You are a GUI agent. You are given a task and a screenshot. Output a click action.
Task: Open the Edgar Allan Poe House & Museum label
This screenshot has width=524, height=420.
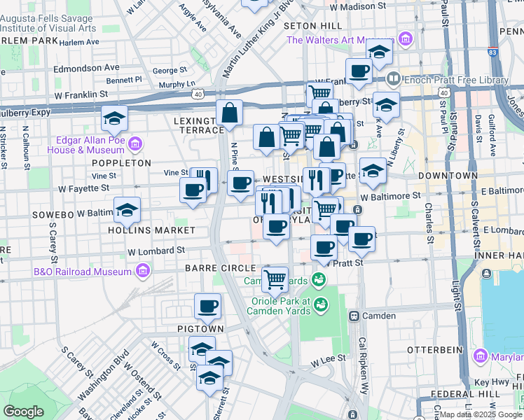click(x=86, y=145)
